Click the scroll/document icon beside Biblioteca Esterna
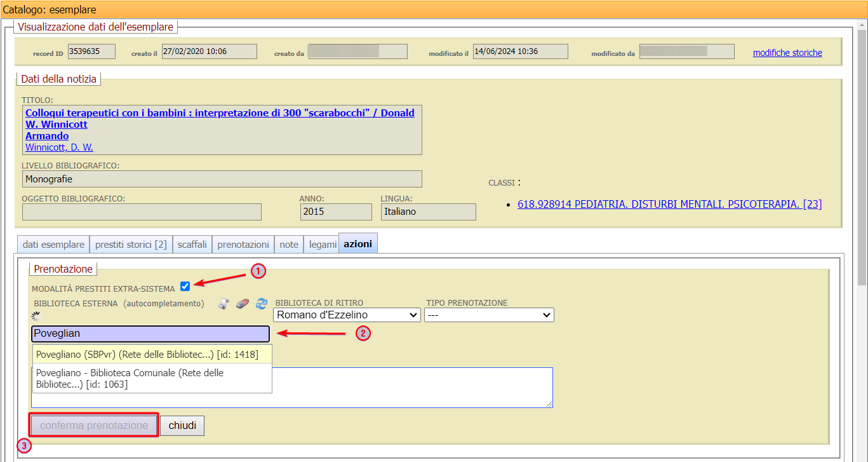This screenshot has height=462, width=868. click(223, 304)
